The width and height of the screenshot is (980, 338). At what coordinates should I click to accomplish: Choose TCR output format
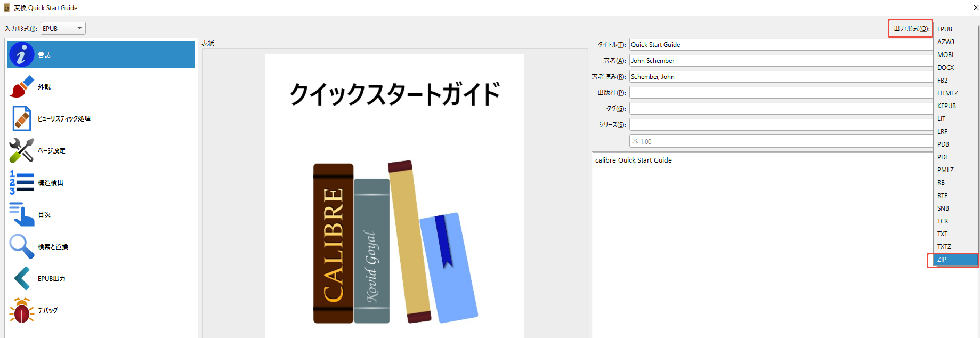click(x=956, y=221)
